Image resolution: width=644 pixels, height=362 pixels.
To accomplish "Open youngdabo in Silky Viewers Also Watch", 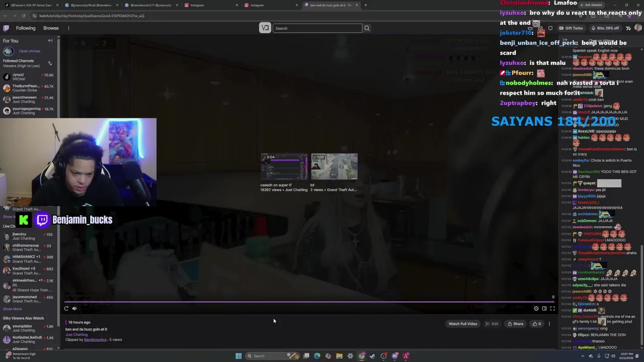I will (29, 328).
